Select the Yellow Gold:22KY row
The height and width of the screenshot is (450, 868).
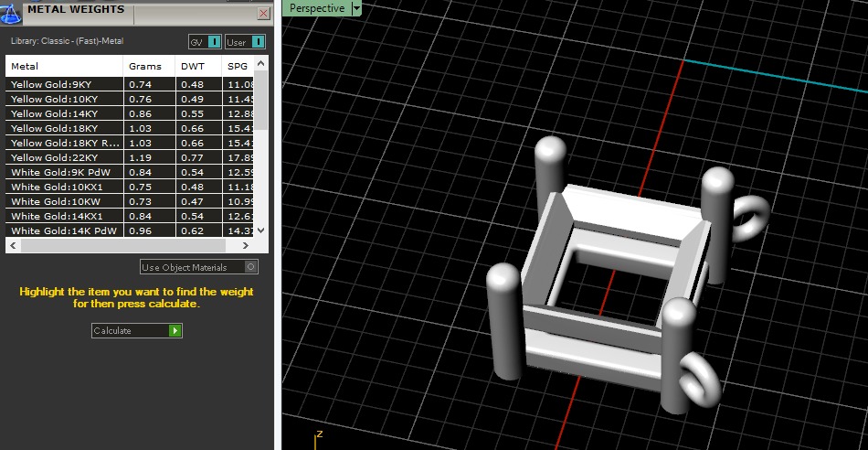pos(130,157)
